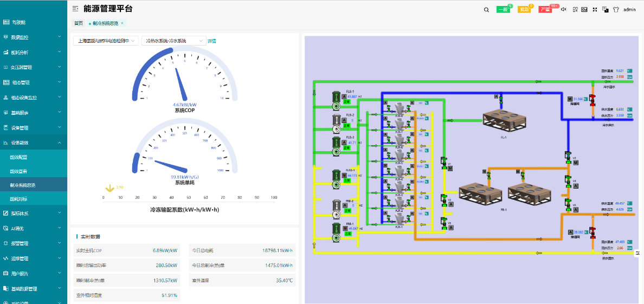Click the 详情 details link
644x304 pixels.
pos(212,41)
